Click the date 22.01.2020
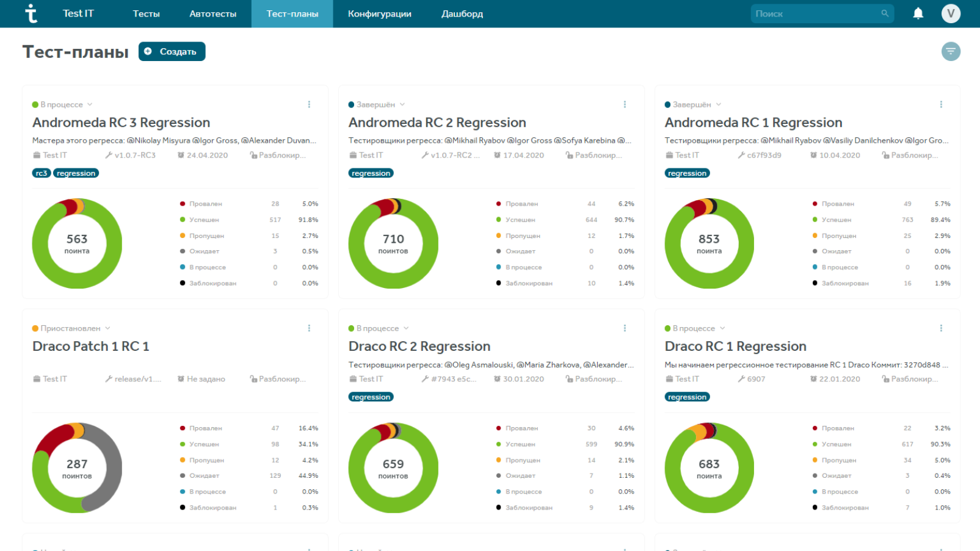Viewport: 980px width, 551px height. 840,379
